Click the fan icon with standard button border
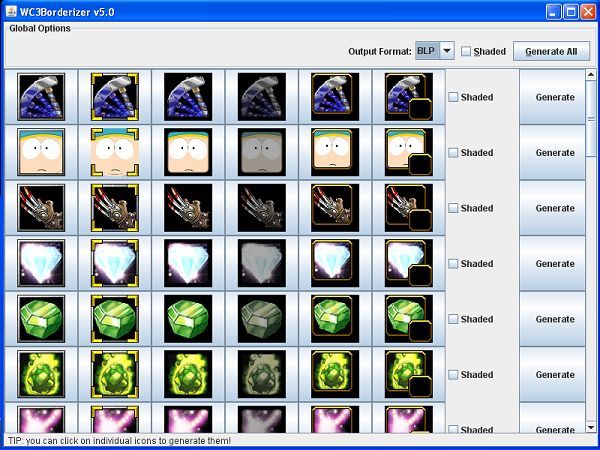The width and height of the screenshot is (600, 450). tap(41, 97)
